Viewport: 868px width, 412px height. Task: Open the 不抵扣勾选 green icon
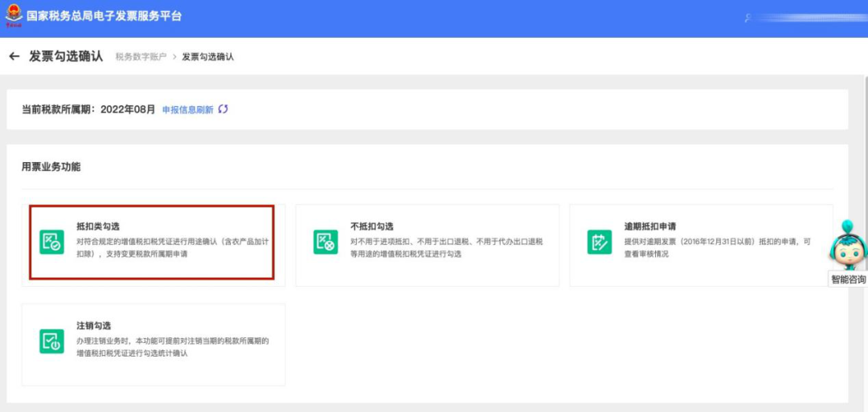(x=325, y=243)
